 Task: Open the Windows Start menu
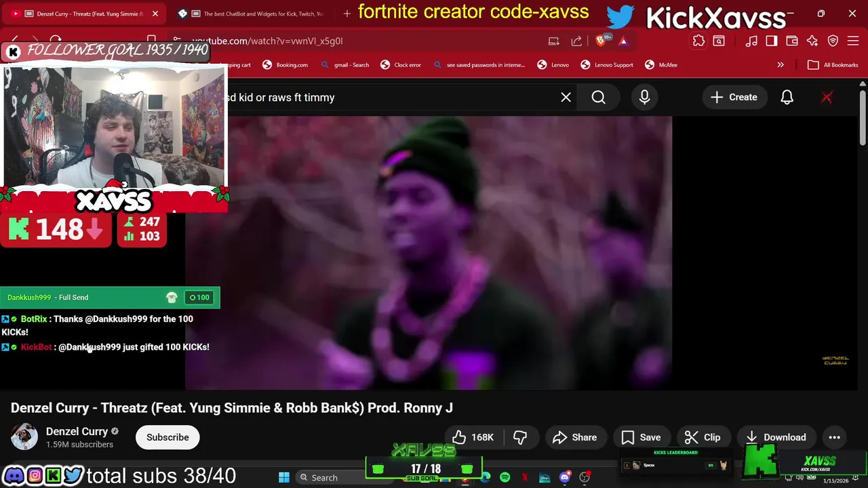click(284, 478)
